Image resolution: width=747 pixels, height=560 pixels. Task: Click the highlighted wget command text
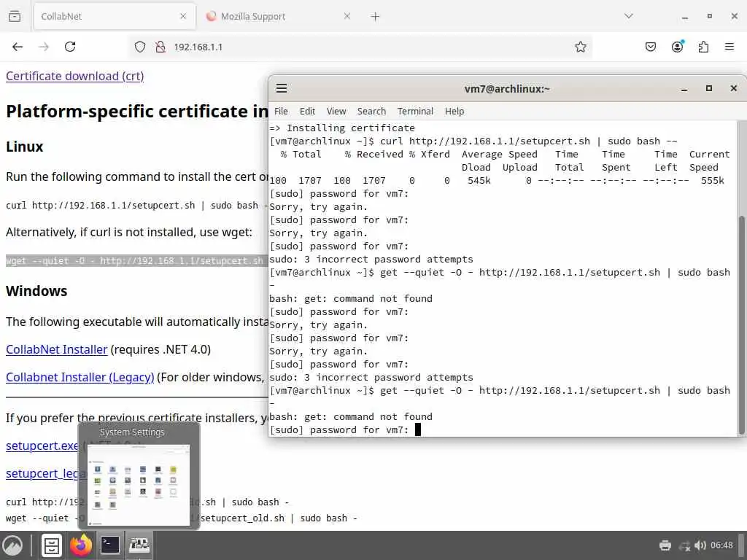pyautogui.click(x=136, y=260)
